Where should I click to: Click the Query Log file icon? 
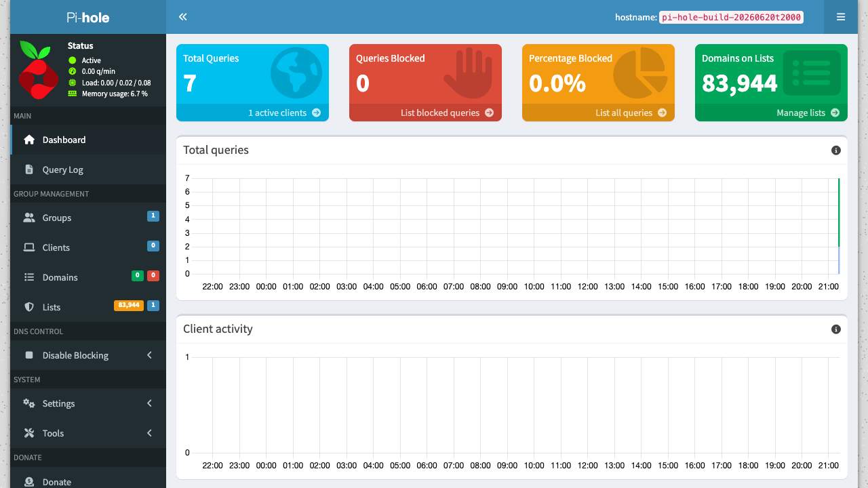pos(29,169)
